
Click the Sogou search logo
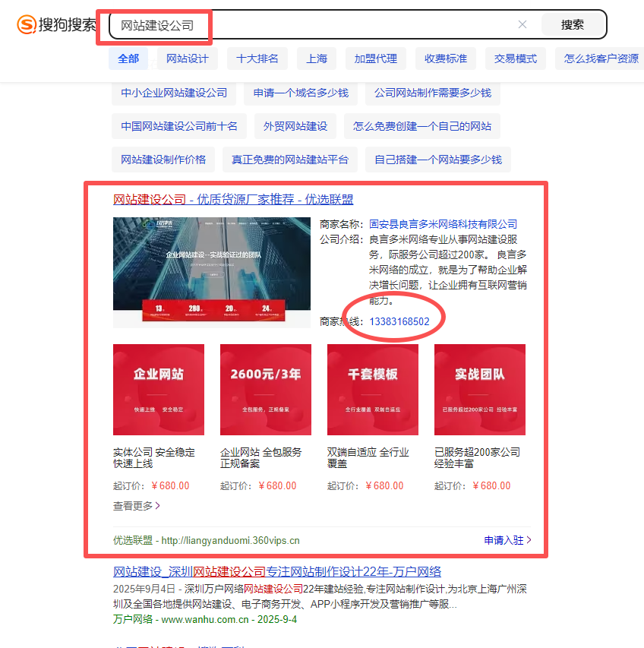(57, 25)
